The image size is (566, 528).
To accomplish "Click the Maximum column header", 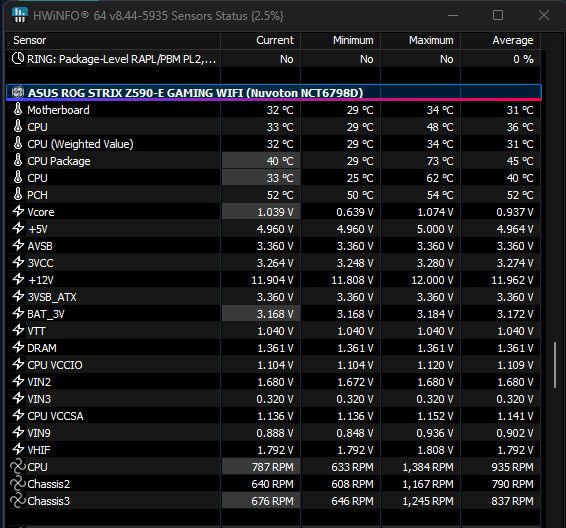I will point(421,40).
